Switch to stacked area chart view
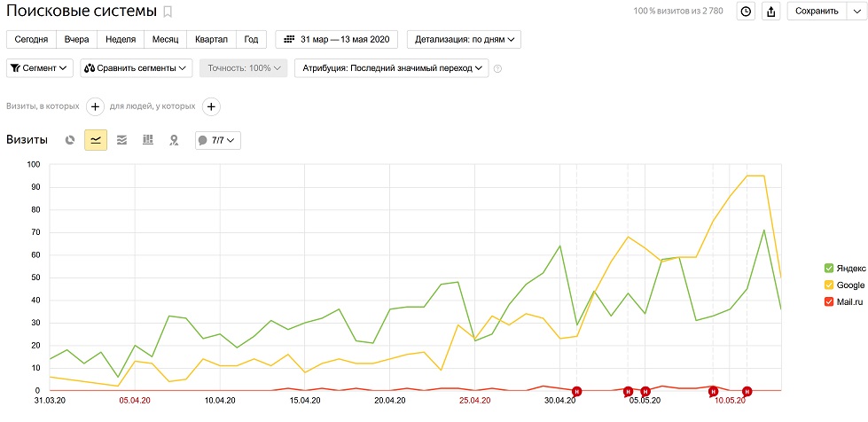This screenshot has width=868, height=422. 121,140
